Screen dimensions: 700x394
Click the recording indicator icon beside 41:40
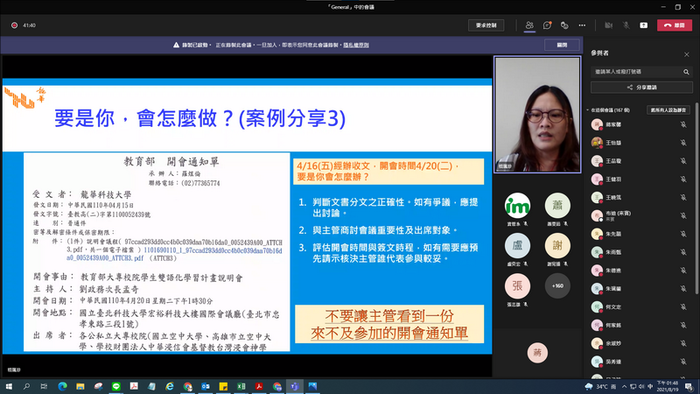[x=14, y=25]
